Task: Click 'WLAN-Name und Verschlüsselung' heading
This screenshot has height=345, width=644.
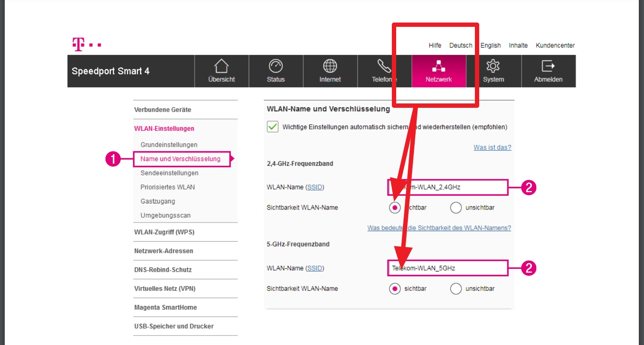Action: pos(328,110)
